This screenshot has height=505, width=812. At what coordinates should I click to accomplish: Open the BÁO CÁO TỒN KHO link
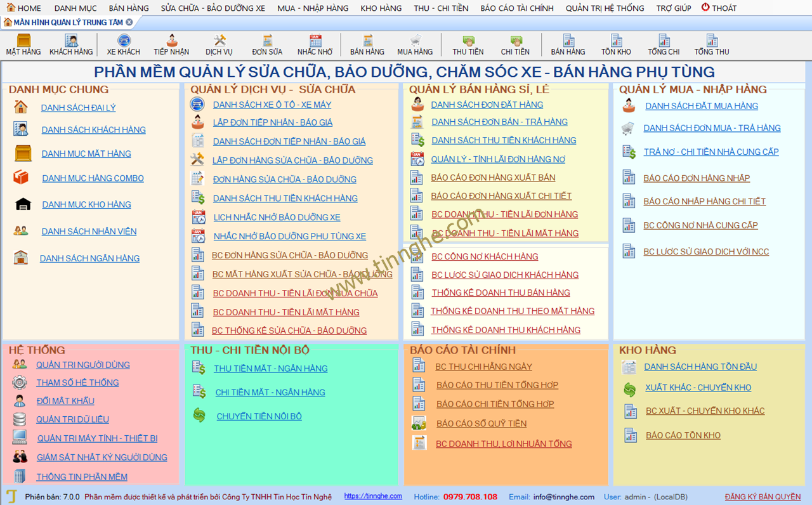point(683,435)
